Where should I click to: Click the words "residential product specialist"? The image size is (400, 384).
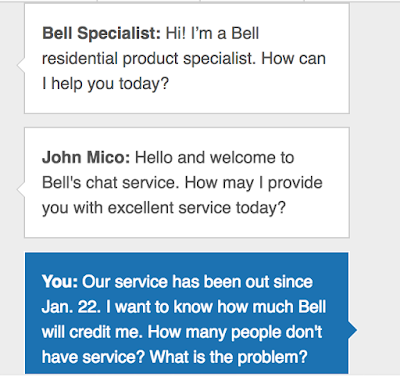(x=149, y=59)
